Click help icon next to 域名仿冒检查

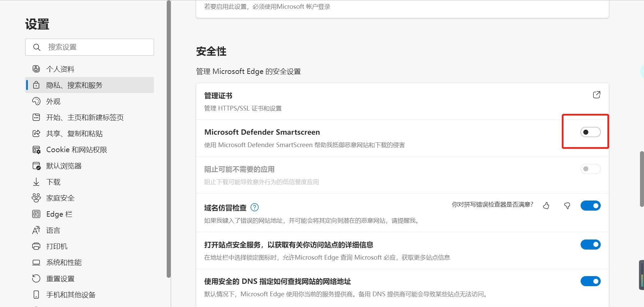pyautogui.click(x=255, y=208)
